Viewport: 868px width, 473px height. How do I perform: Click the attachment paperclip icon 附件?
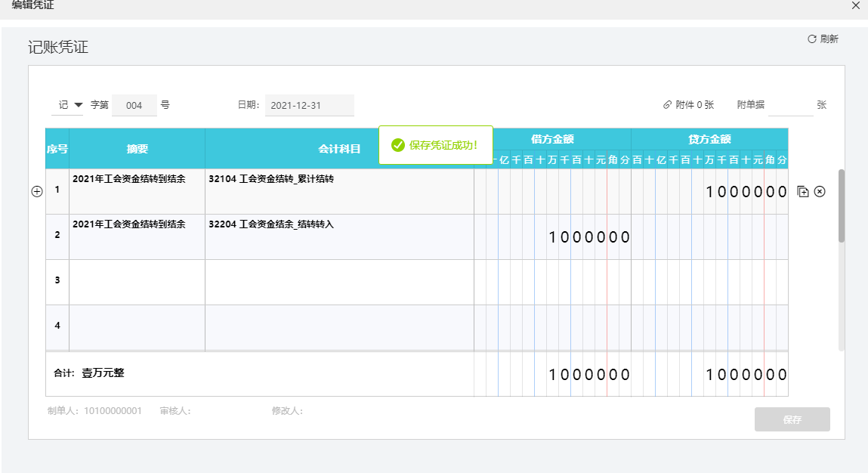pos(667,105)
